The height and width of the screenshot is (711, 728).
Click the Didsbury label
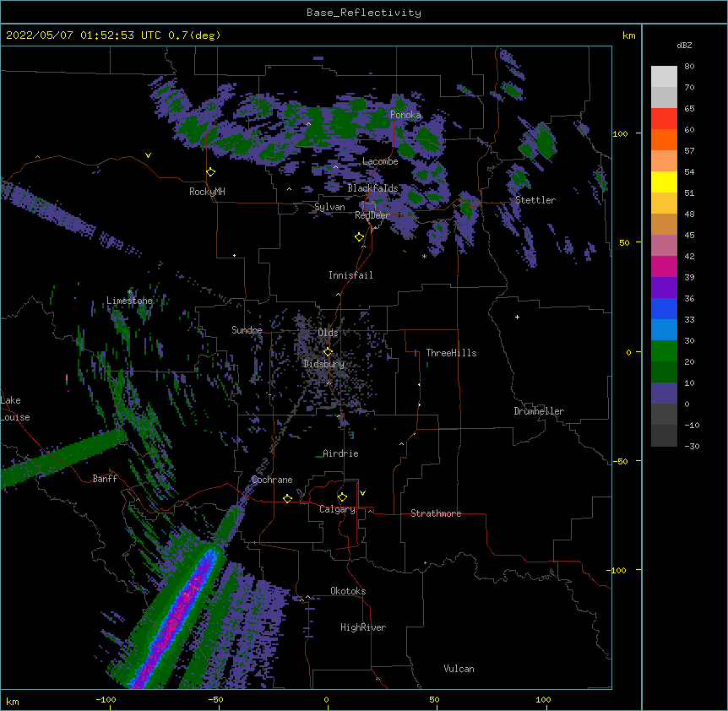click(x=324, y=364)
